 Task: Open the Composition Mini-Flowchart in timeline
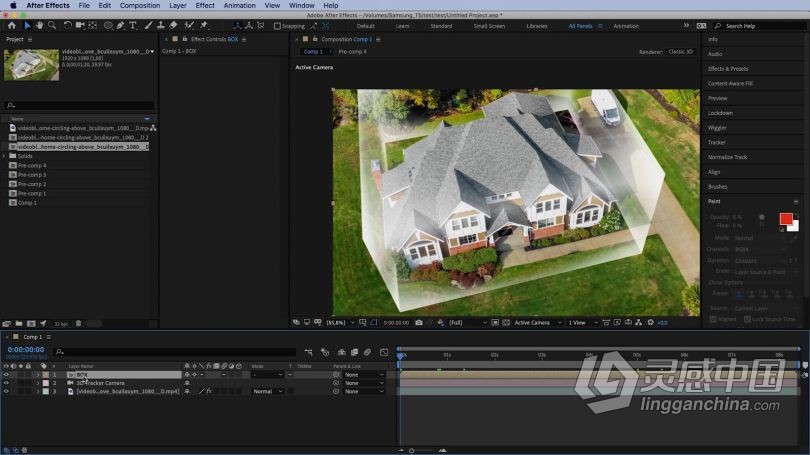[308, 352]
